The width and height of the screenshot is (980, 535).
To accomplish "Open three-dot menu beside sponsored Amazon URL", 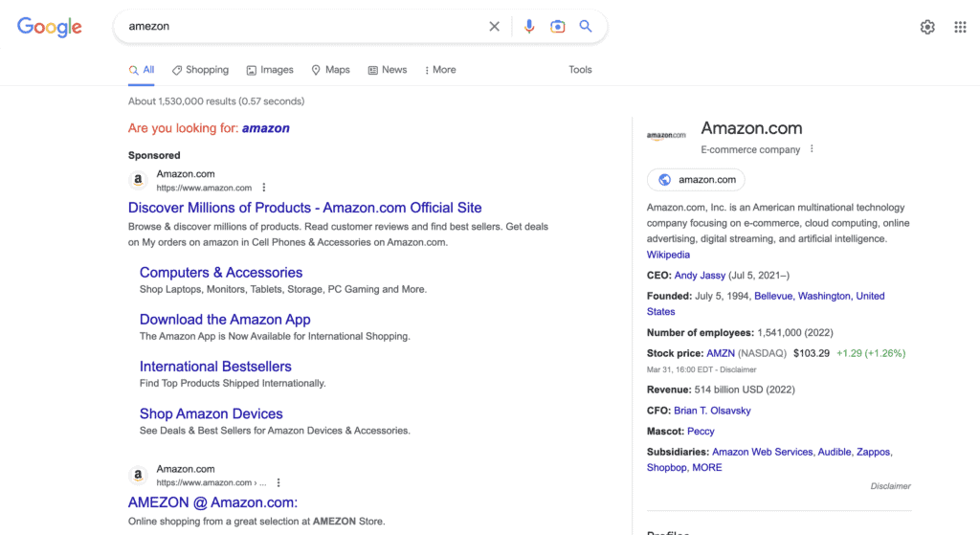I will point(264,188).
